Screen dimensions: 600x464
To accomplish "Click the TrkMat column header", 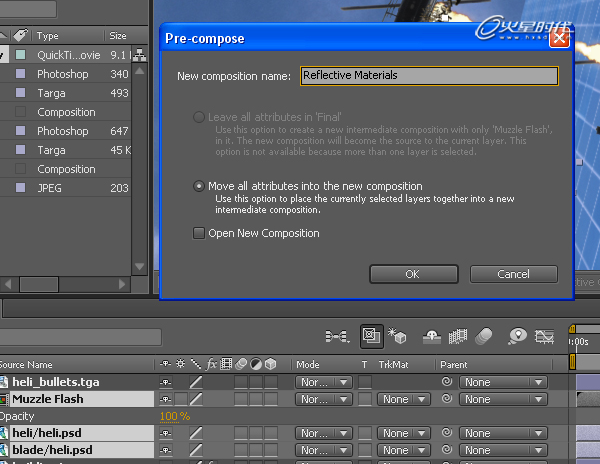I will coord(393,365).
